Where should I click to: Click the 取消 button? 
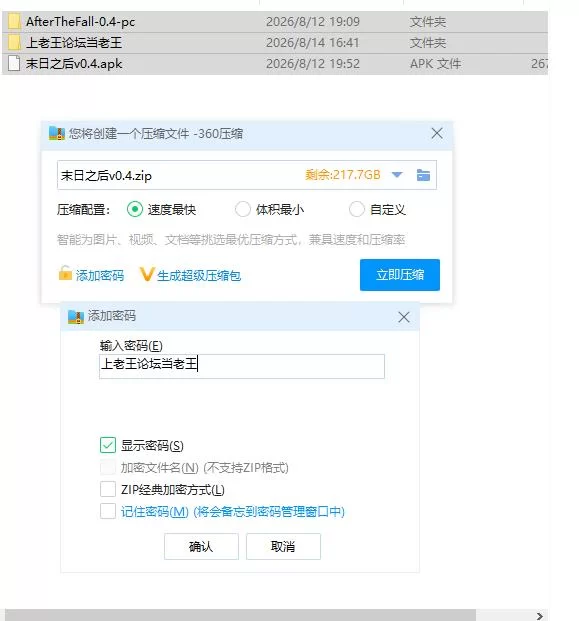pyautogui.click(x=283, y=547)
